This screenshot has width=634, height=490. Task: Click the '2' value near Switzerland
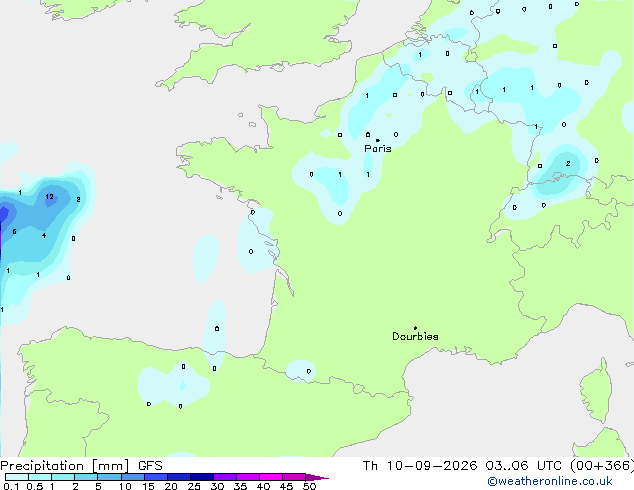coord(568,163)
